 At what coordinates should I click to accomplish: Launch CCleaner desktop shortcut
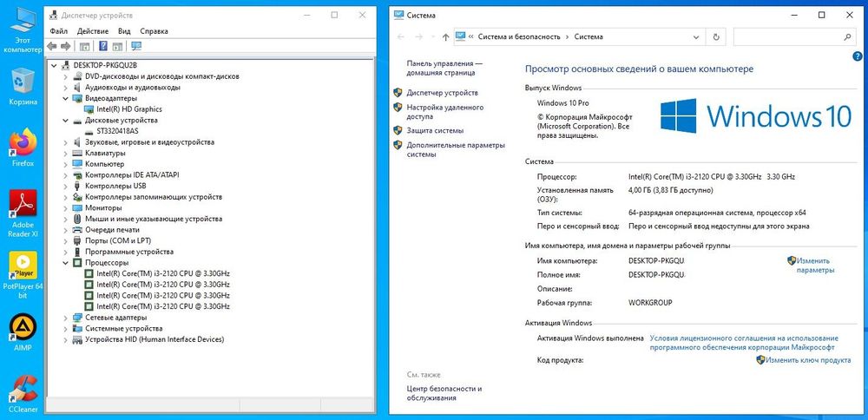pyautogui.click(x=23, y=394)
